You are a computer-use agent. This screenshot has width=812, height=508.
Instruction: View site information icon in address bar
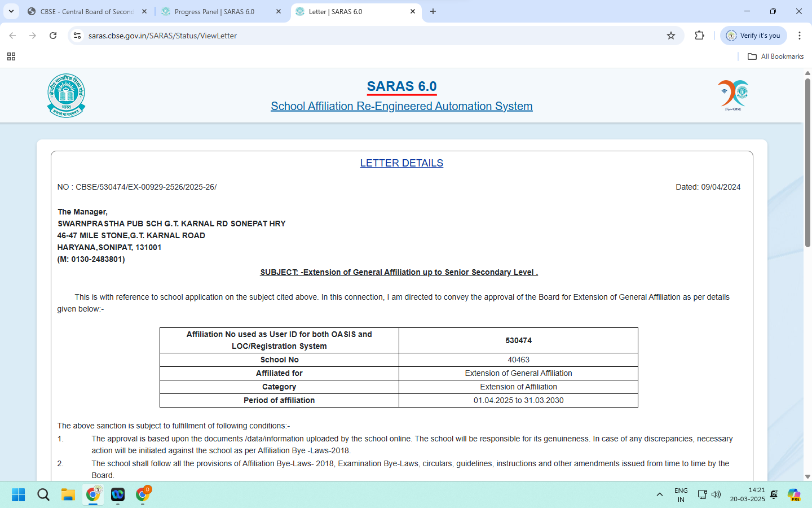click(x=77, y=36)
